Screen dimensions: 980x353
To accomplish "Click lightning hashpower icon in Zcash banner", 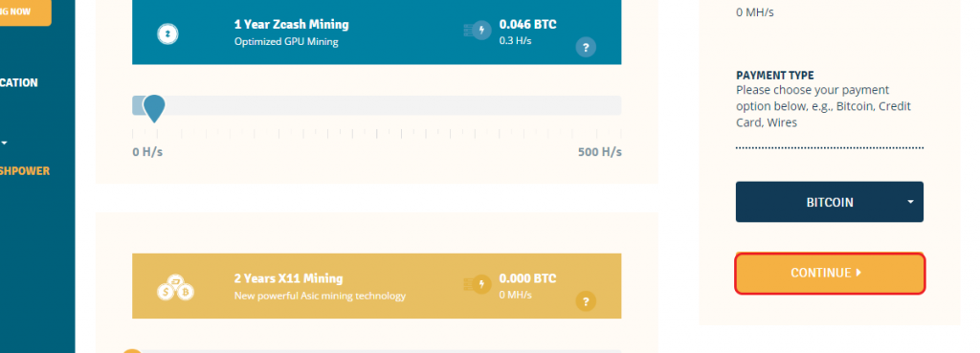I will coord(481,30).
